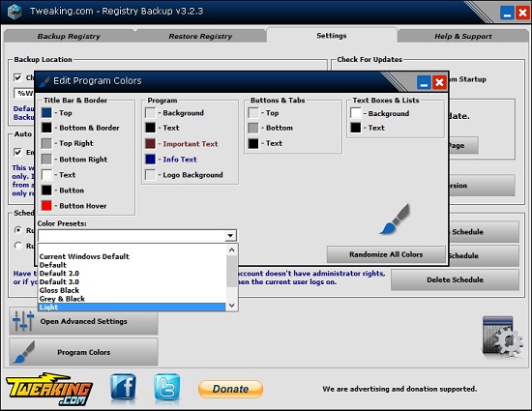532x411 pixels.
Task: Click the brush icon in Edit Program Colors title
Action: [x=44, y=81]
